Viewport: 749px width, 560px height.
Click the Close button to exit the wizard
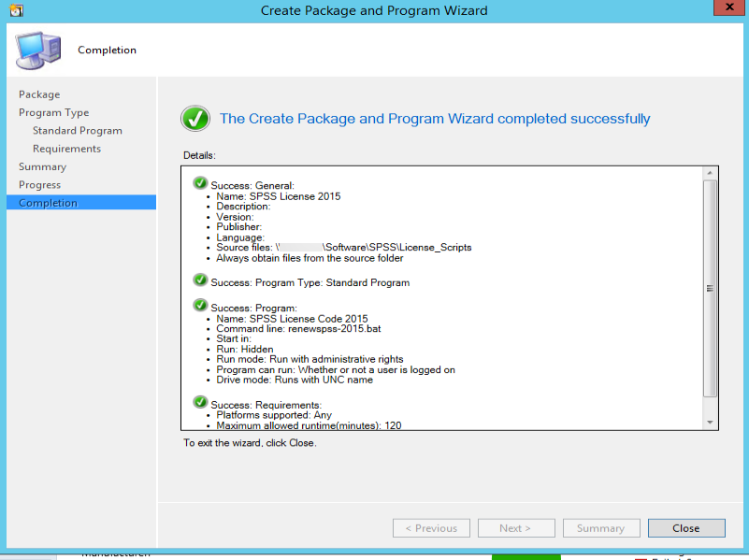pos(686,528)
